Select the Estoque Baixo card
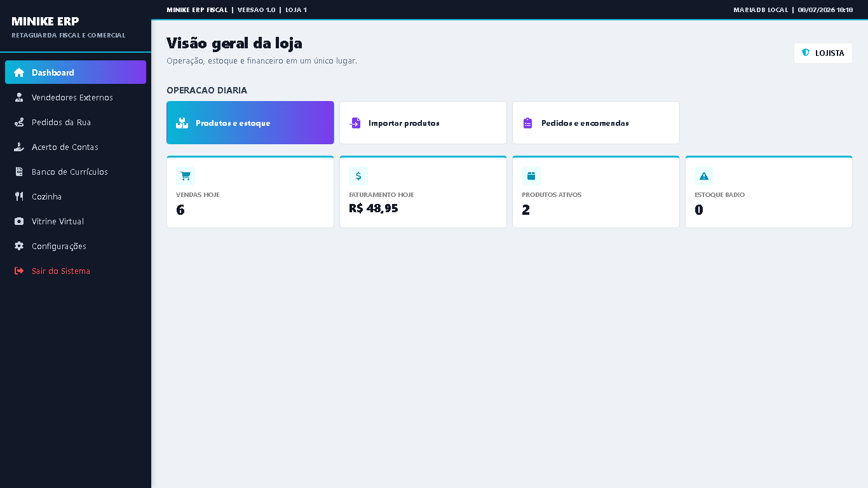 click(769, 192)
